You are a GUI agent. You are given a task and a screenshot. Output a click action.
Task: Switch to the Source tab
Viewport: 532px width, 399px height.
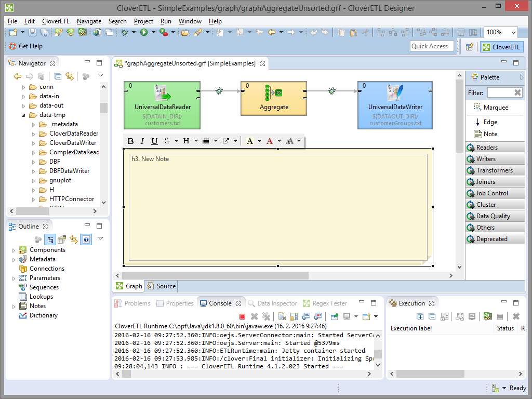162,286
